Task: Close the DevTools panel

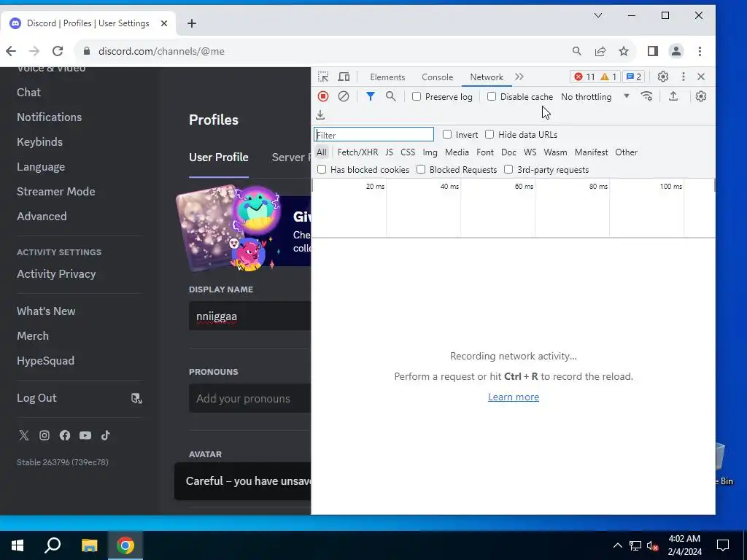Action: (x=701, y=77)
